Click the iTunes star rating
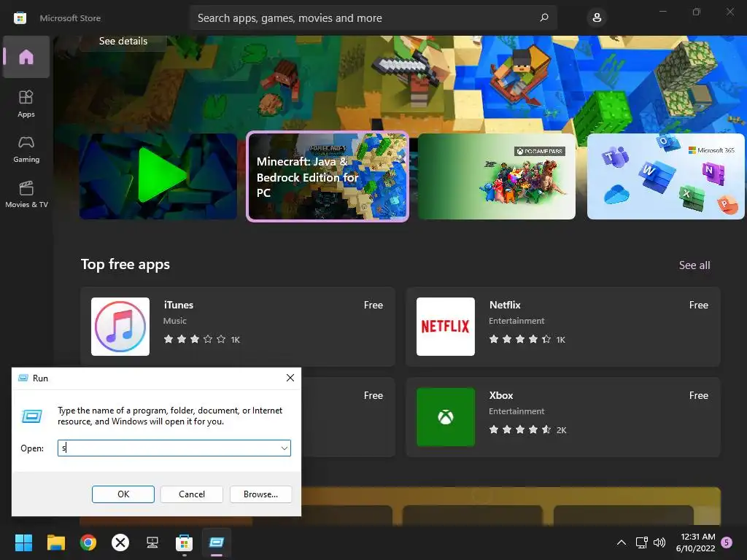Viewport: 747px width, 560px height. (x=194, y=339)
